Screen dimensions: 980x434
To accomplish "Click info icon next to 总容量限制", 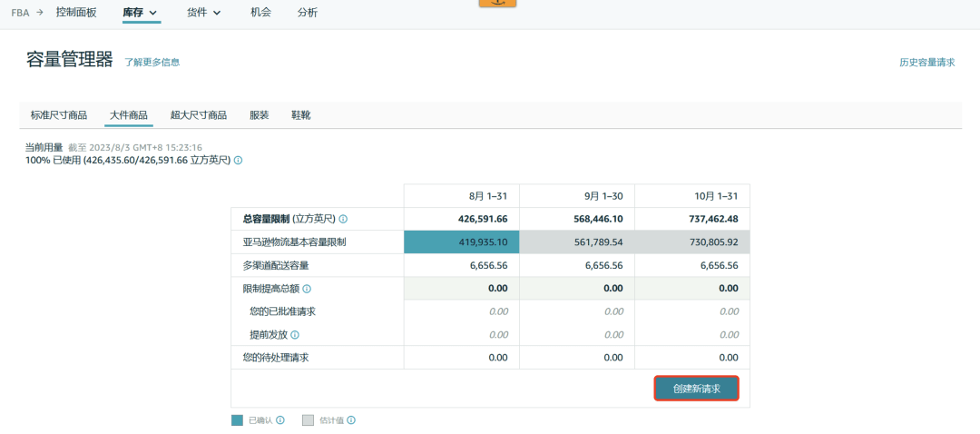I will 343,219.
